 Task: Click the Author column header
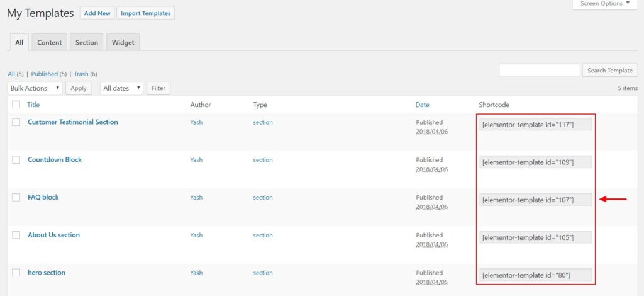point(201,105)
